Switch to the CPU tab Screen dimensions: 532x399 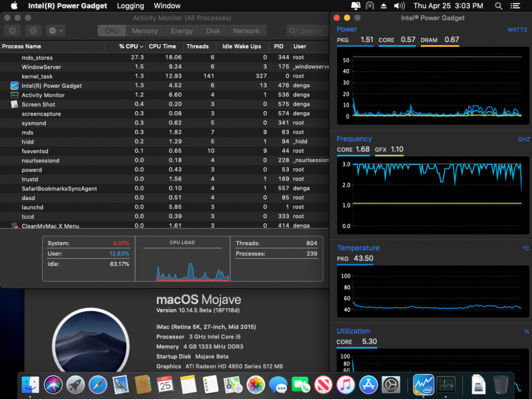coord(112,31)
